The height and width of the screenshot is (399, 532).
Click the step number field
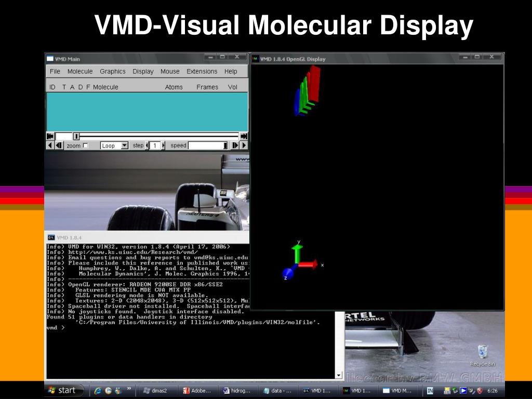pos(155,145)
